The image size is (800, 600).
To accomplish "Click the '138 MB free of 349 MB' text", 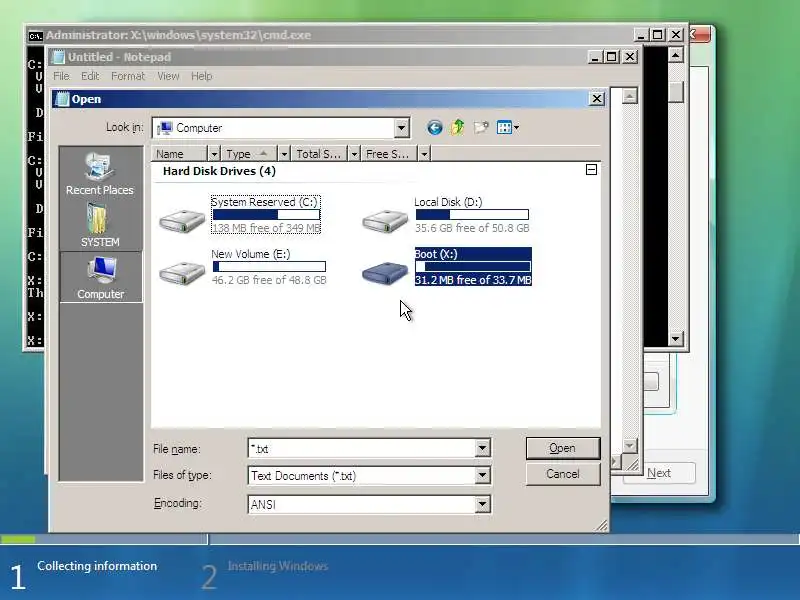I will tap(266, 228).
